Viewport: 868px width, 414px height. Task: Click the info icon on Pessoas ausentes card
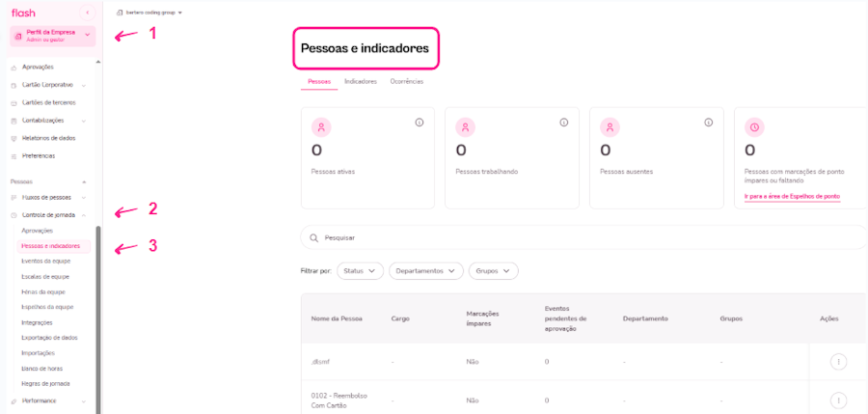tap(708, 123)
